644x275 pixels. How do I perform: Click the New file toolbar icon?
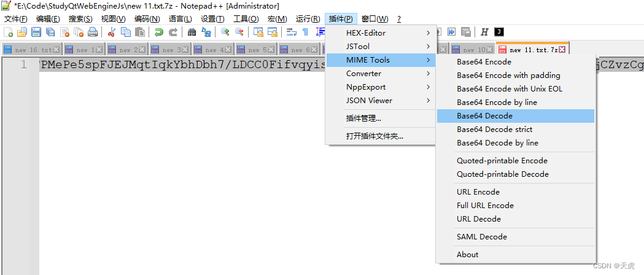coord(8,32)
